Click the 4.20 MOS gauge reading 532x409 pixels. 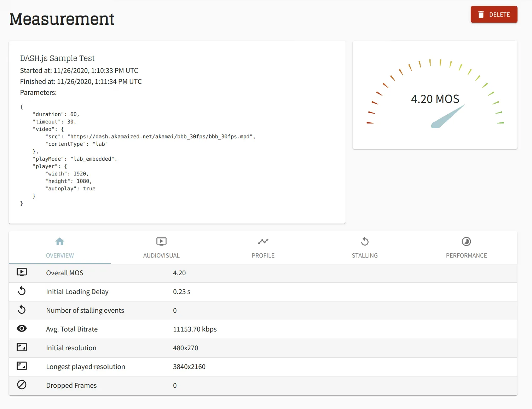(435, 99)
